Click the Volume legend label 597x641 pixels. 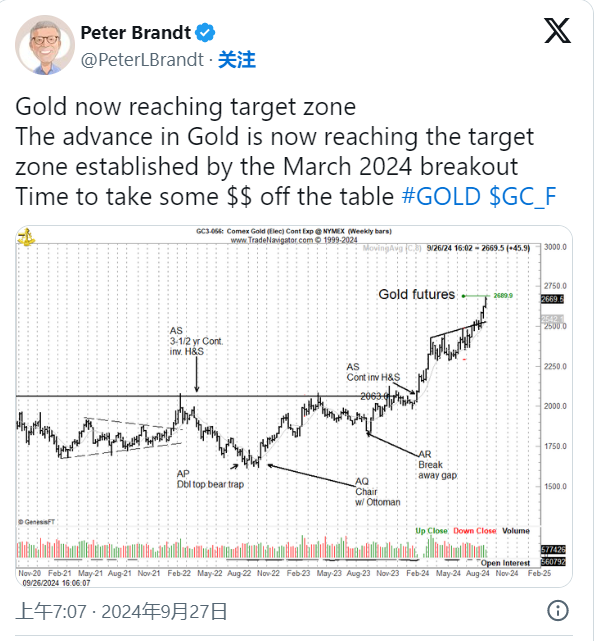coord(516,531)
